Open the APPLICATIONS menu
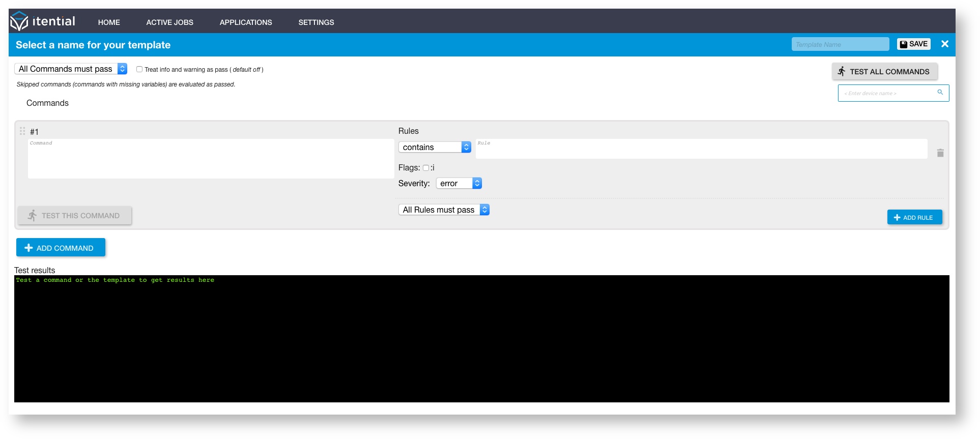This screenshot has width=980, height=439. pyautogui.click(x=246, y=22)
